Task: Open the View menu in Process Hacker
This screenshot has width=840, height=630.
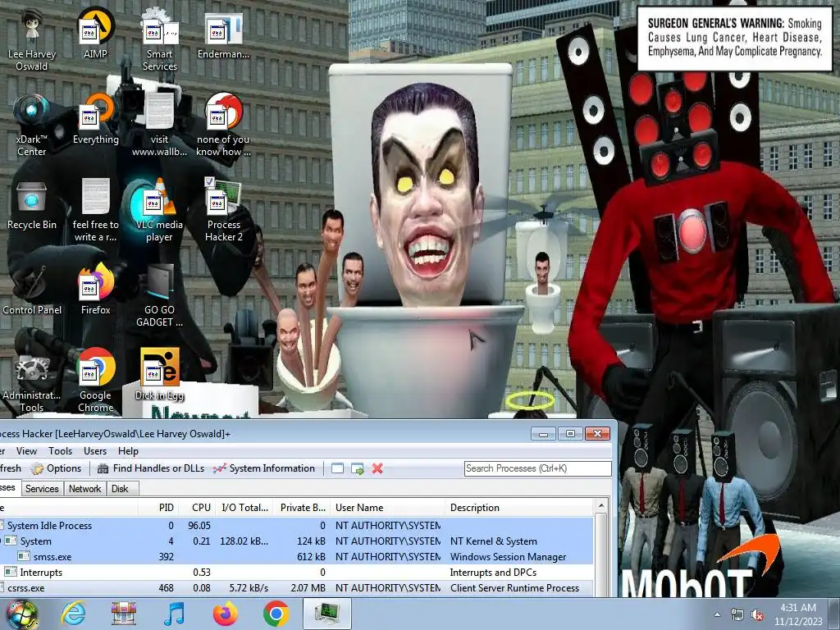Action: [26, 451]
